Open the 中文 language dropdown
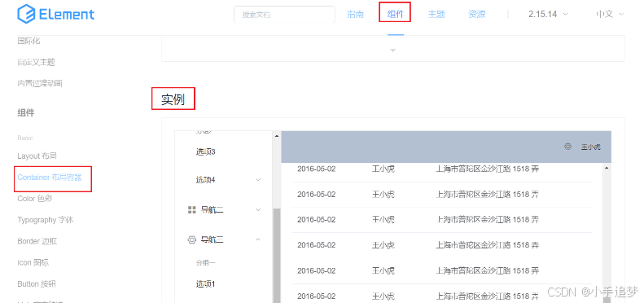This screenshot has width=644, height=303. (x=610, y=14)
